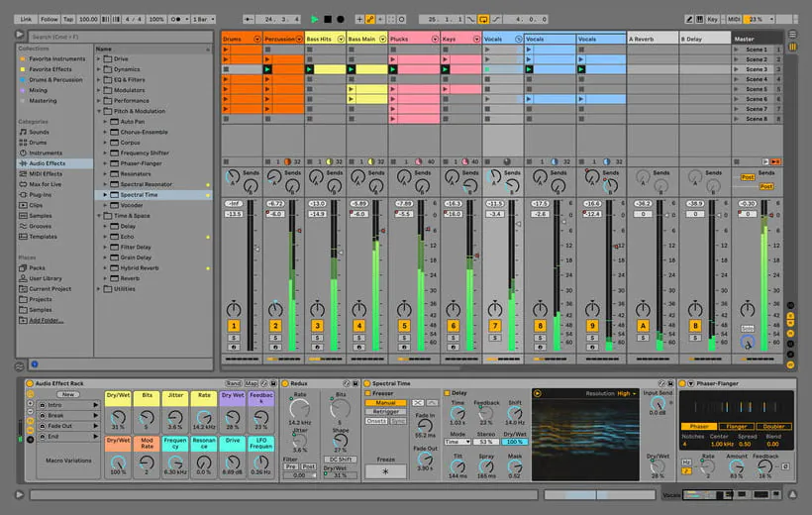This screenshot has height=515, width=812.
Task: Launch the Scene 3 clip in Percussion track
Action: (x=267, y=69)
